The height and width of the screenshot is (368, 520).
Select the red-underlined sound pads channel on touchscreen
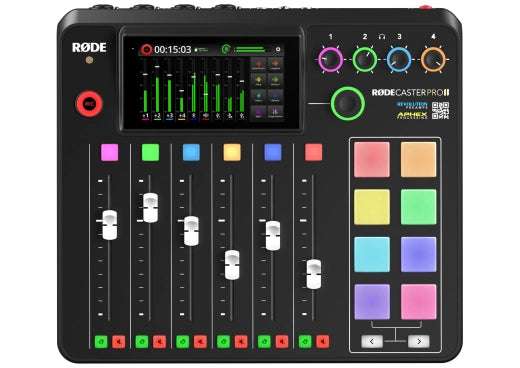(206, 116)
